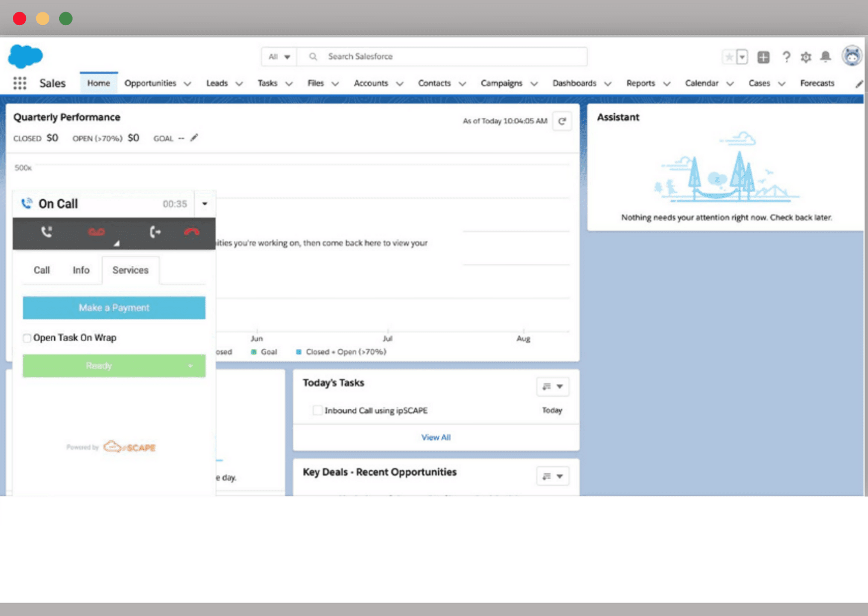Open the Reports tab
This screenshot has height=616, width=868.
tap(640, 83)
